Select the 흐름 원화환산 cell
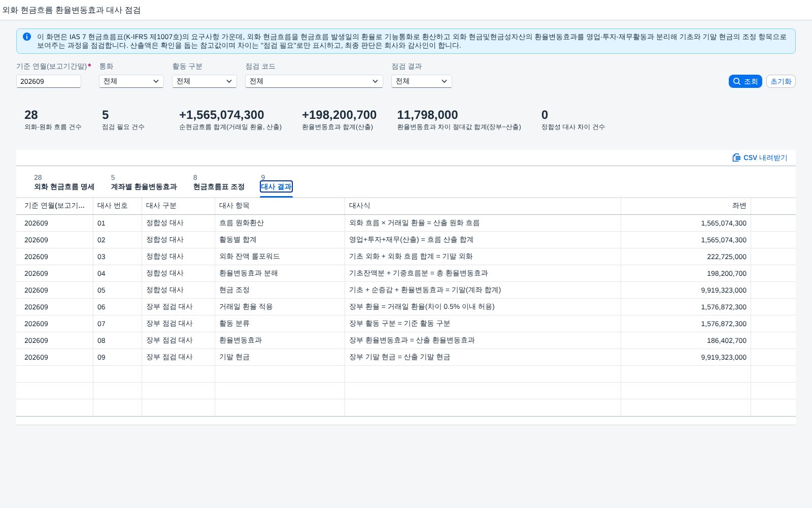812x508 pixels. (x=280, y=223)
